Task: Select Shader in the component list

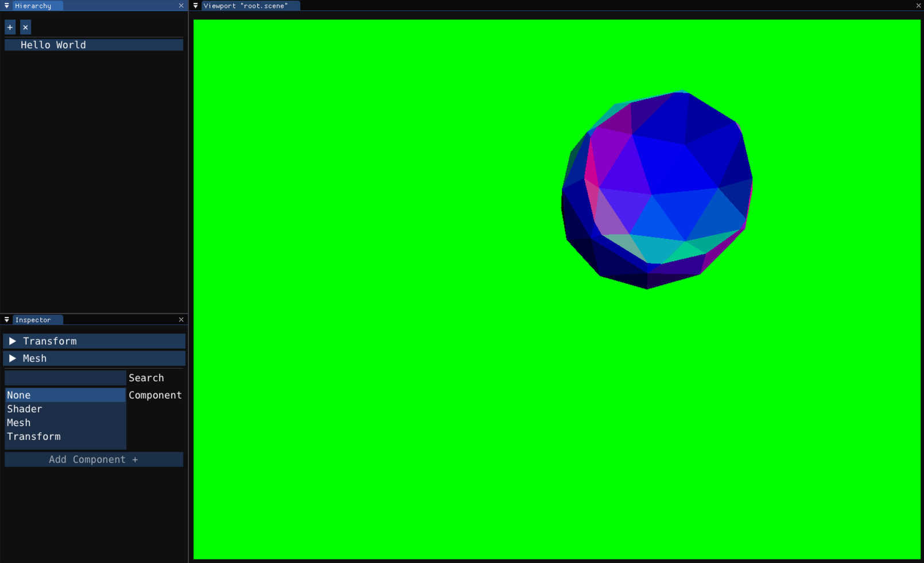Action: tap(65, 409)
